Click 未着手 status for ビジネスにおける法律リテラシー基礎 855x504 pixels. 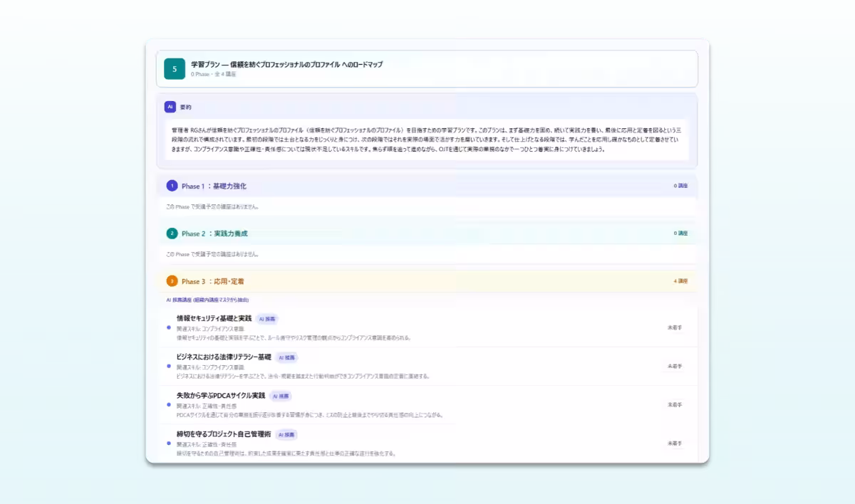click(x=674, y=366)
